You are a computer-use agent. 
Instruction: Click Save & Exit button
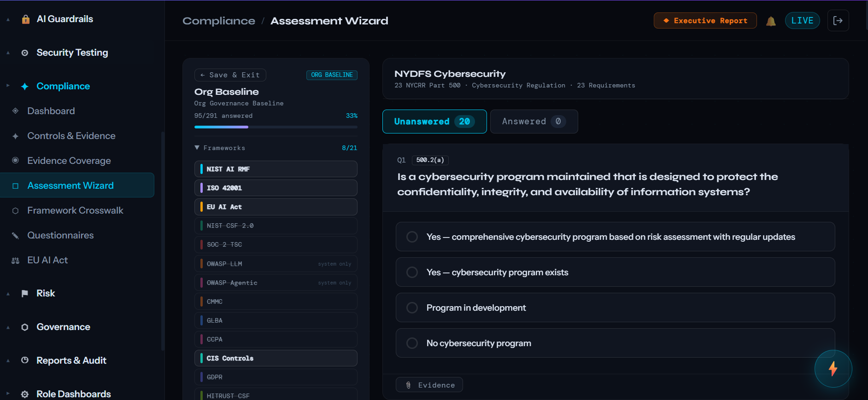pos(230,75)
